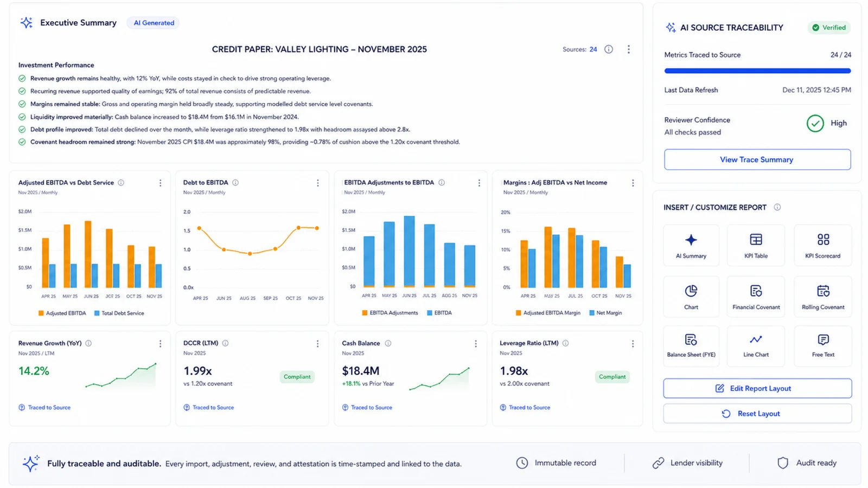This screenshot has height=488, width=868.
Task: Insert a Financial Covenant block
Action: click(756, 297)
